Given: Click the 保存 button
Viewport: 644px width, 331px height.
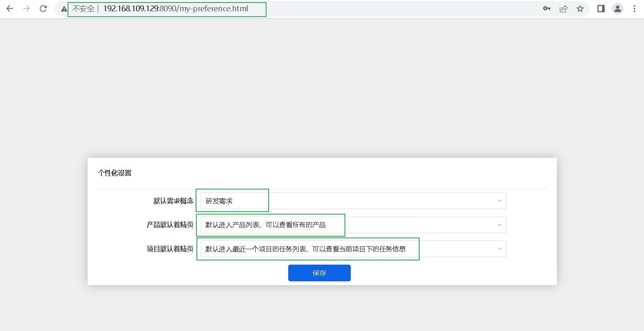Looking at the screenshot, I should (319, 273).
